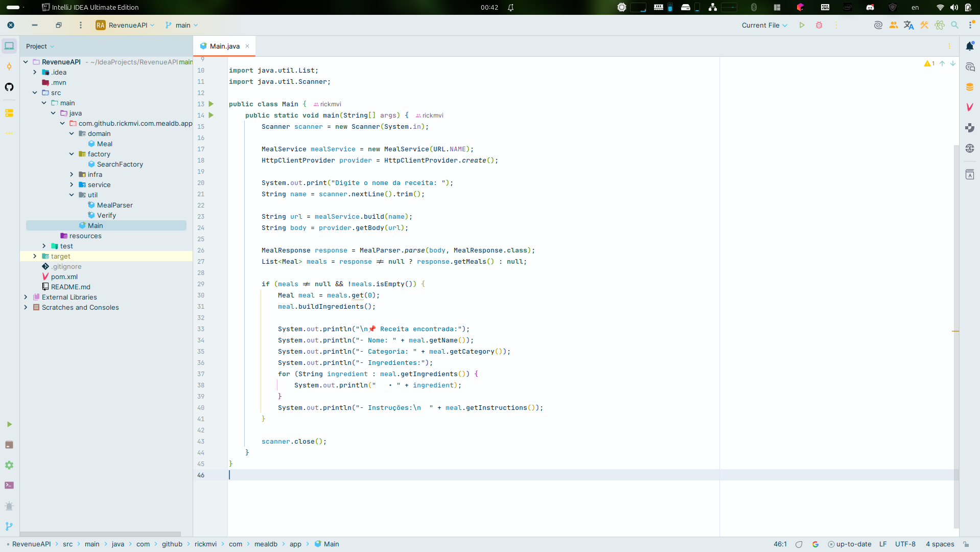The image size is (980, 552).
Task: Open the RevenueAPI project dropdown
Action: tap(125, 25)
